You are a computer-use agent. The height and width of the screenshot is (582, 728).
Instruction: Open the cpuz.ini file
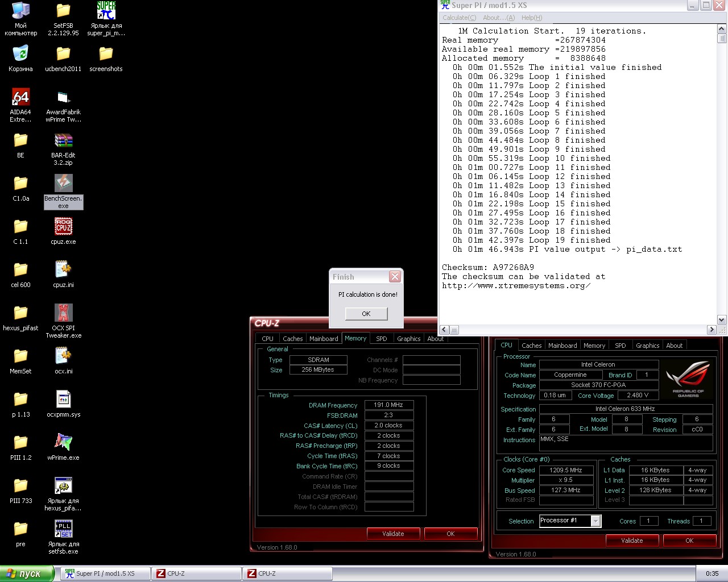pyautogui.click(x=63, y=275)
